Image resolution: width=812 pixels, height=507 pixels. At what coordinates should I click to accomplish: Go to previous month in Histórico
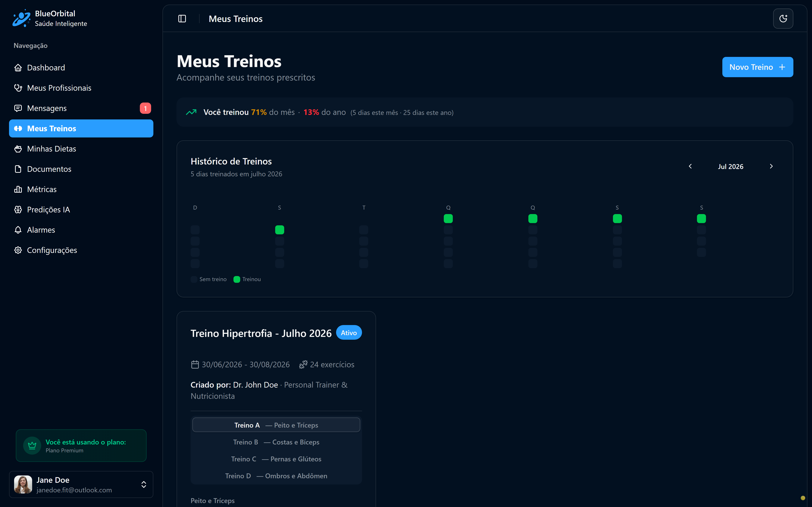pyautogui.click(x=690, y=166)
